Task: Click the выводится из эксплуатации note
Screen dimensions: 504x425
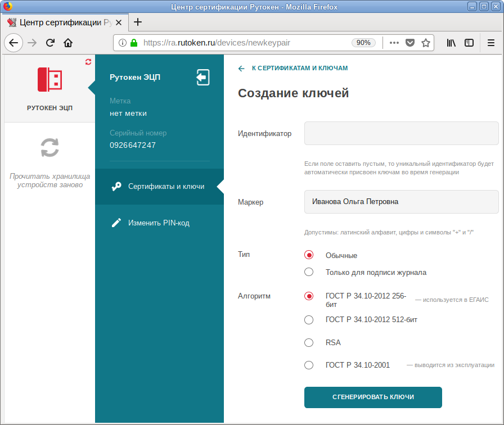Action: click(451, 365)
